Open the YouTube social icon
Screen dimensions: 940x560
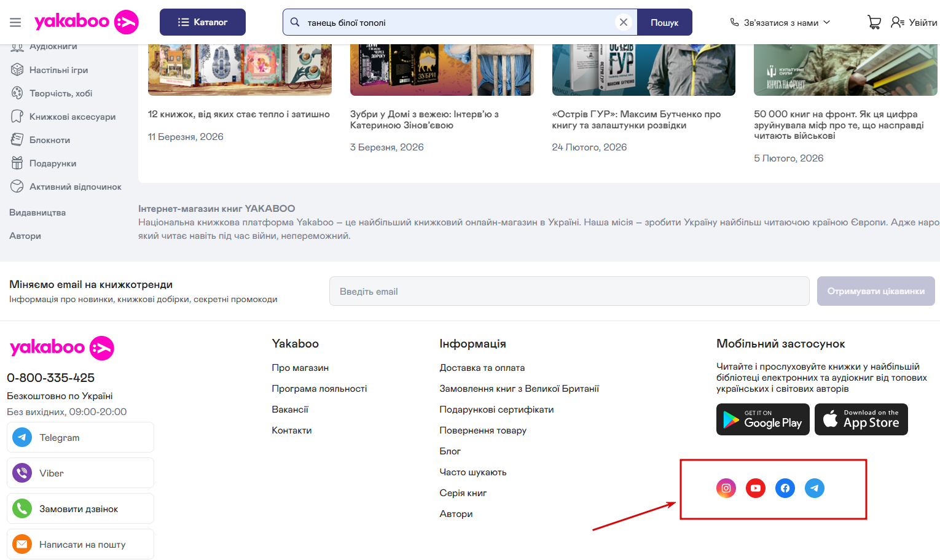(756, 488)
